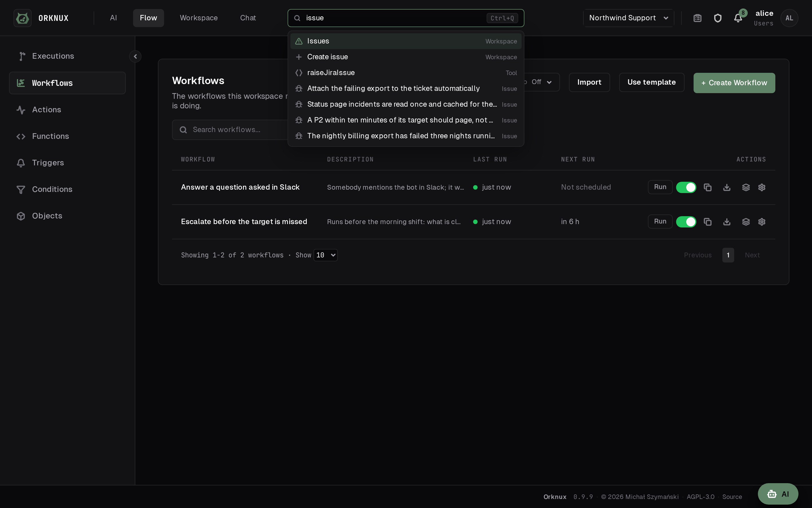Duplicate the Answer a question in Slack workflow
This screenshot has width=812, height=508.
click(x=708, y=187)
